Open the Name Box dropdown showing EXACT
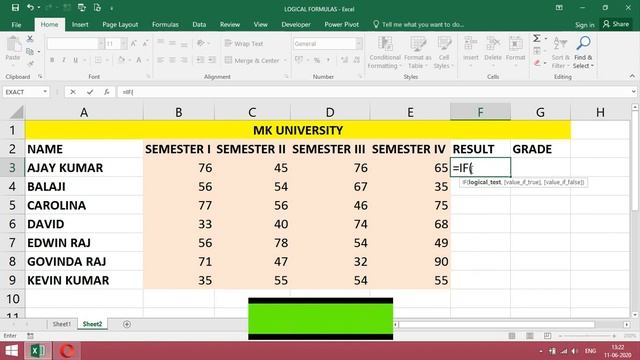Image resolution: width=640 pixels, height=360 pixels. [45, 92]
